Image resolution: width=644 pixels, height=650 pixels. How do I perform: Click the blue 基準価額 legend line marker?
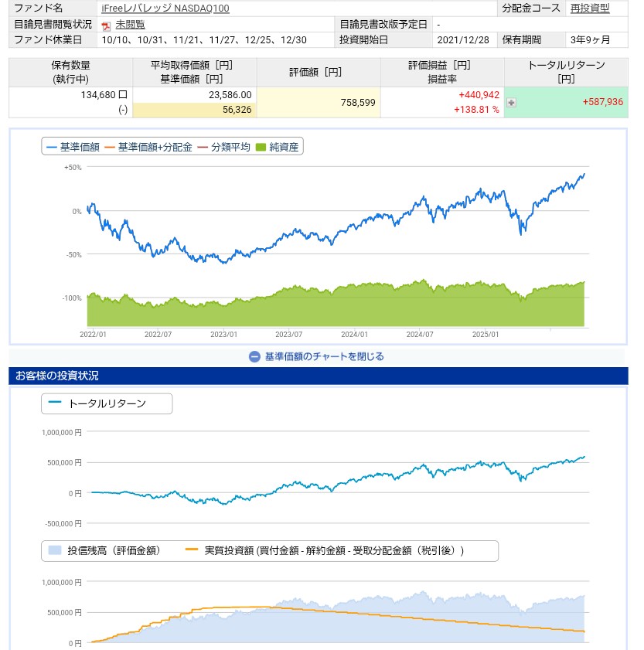point(52,147)
